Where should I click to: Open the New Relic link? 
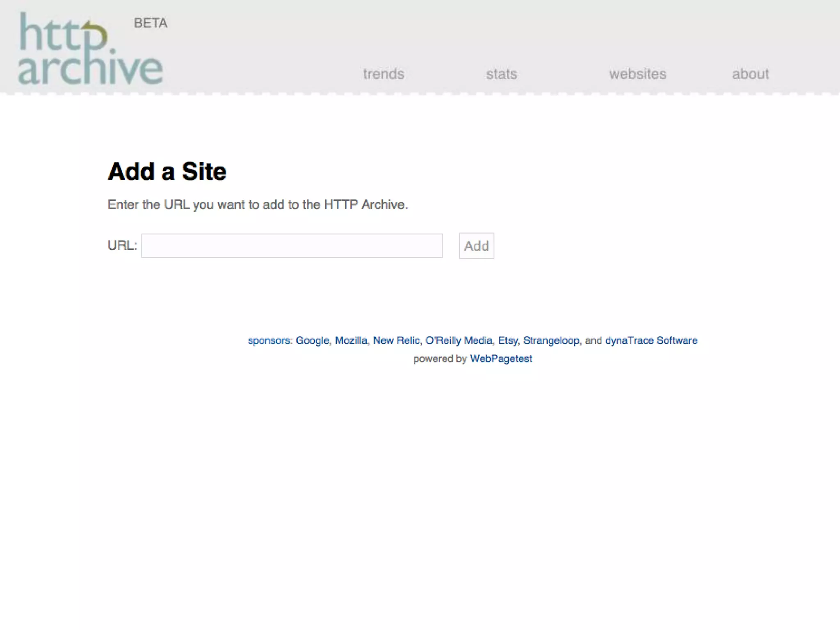pos(396,340)
